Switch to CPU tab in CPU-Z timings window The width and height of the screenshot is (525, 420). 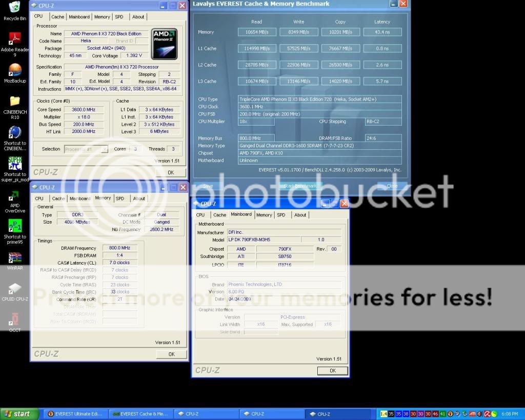point(39,198)
